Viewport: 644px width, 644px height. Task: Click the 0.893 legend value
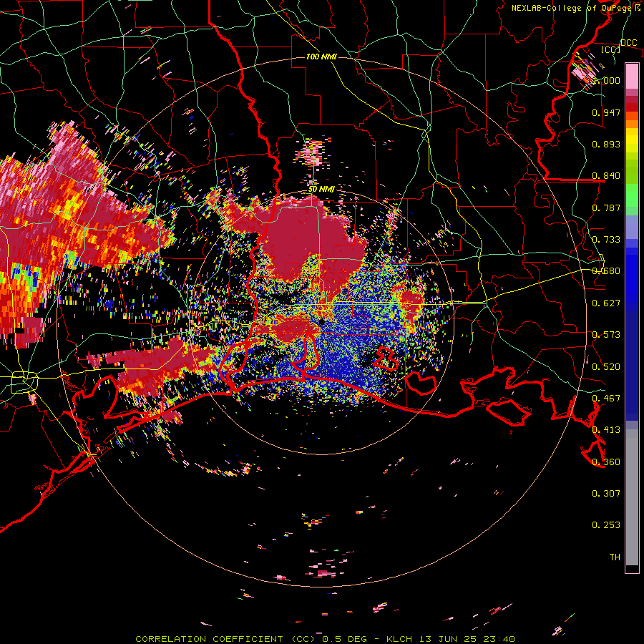coord(606,144)
